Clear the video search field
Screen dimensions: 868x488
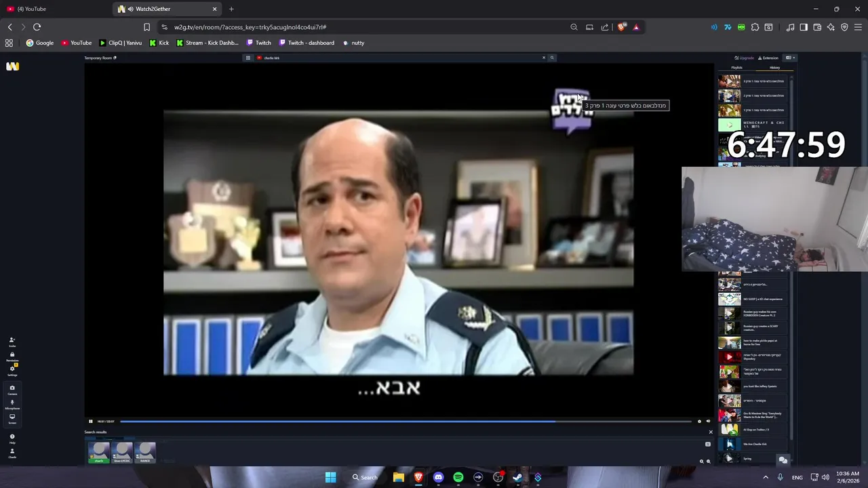[x=543, y=58]
